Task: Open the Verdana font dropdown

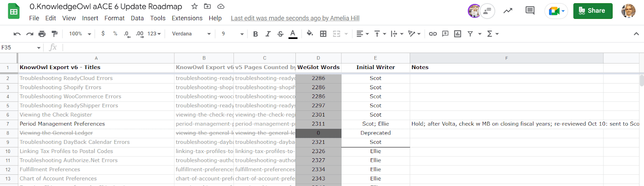Action: [192, 34]
